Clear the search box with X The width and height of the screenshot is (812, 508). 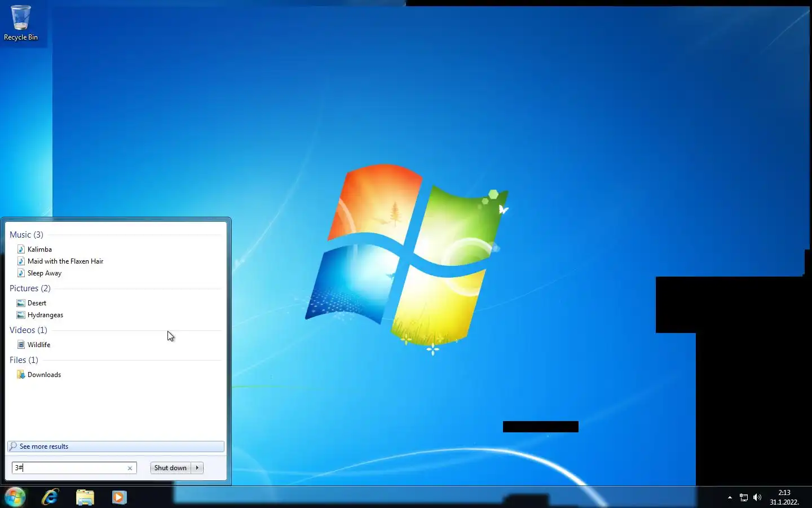(x=130, y=468)
